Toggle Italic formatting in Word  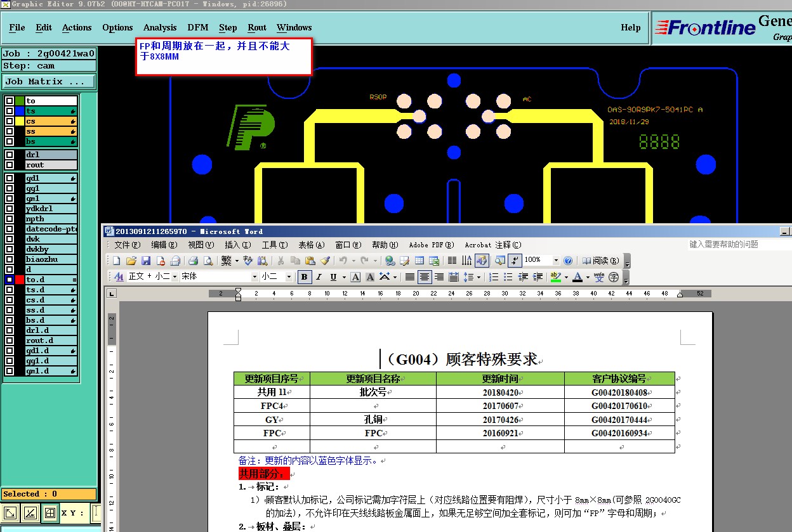[319, 277]
